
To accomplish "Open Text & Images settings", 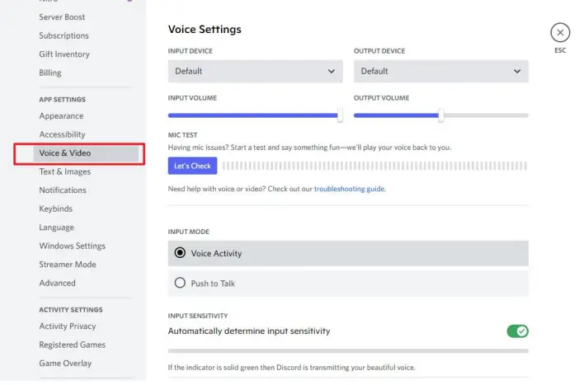I will pyautogui.click(x=65, y=171).
